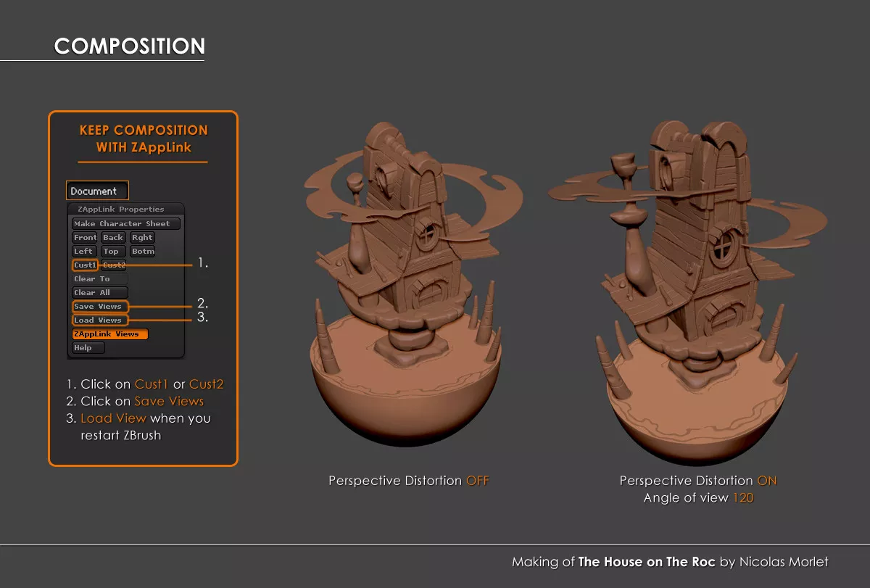Screen dimensions: 870x588
Task: Click the COMPOSITION heading
Action: tap(130, 46)
